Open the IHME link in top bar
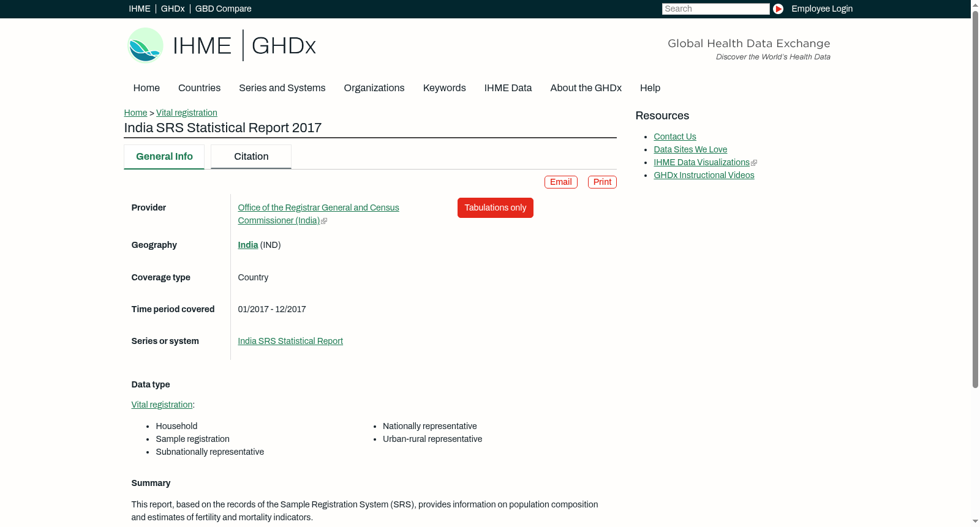Viewport: 980px width, 527px height. 140,9
